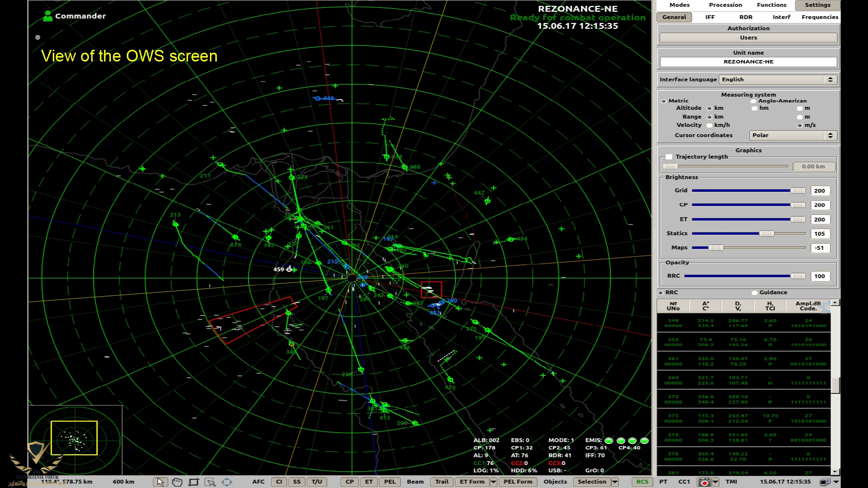Select the crosshair target tool
The height and width of the screenshot is (488, 868).
227,482
